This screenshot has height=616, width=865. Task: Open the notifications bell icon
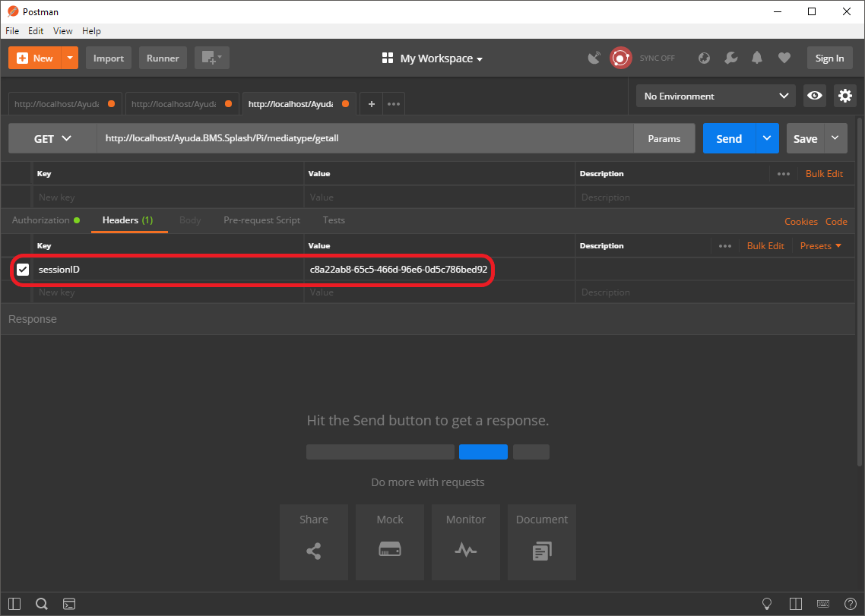757,58
